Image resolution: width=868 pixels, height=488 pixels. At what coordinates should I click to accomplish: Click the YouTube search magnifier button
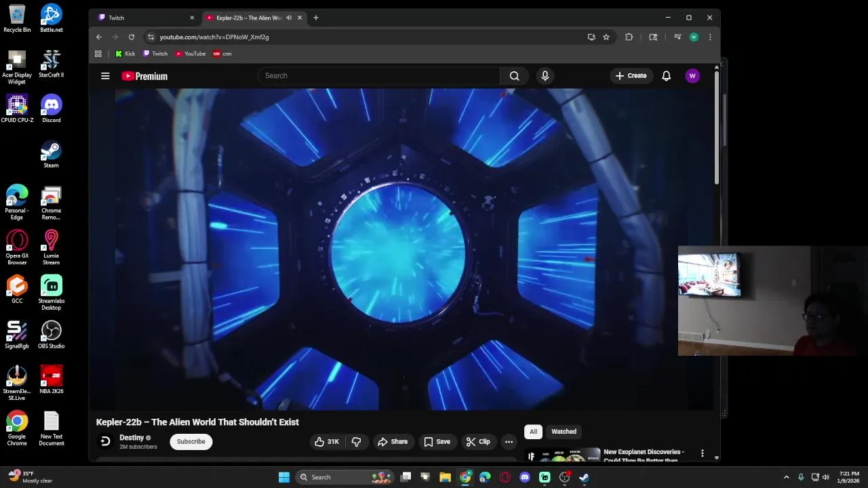515,76
